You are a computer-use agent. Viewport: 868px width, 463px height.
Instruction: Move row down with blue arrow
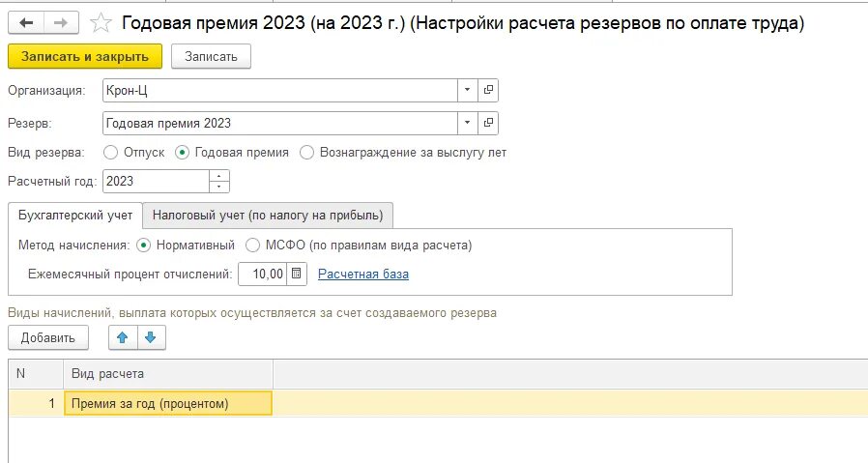click(x=151, y=337)
